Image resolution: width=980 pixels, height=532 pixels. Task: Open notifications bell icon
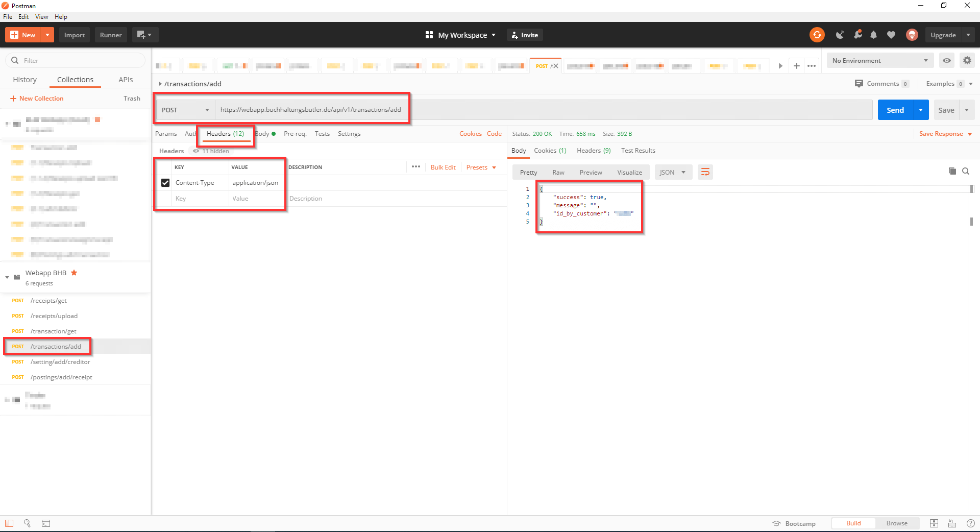pos(873,35)
